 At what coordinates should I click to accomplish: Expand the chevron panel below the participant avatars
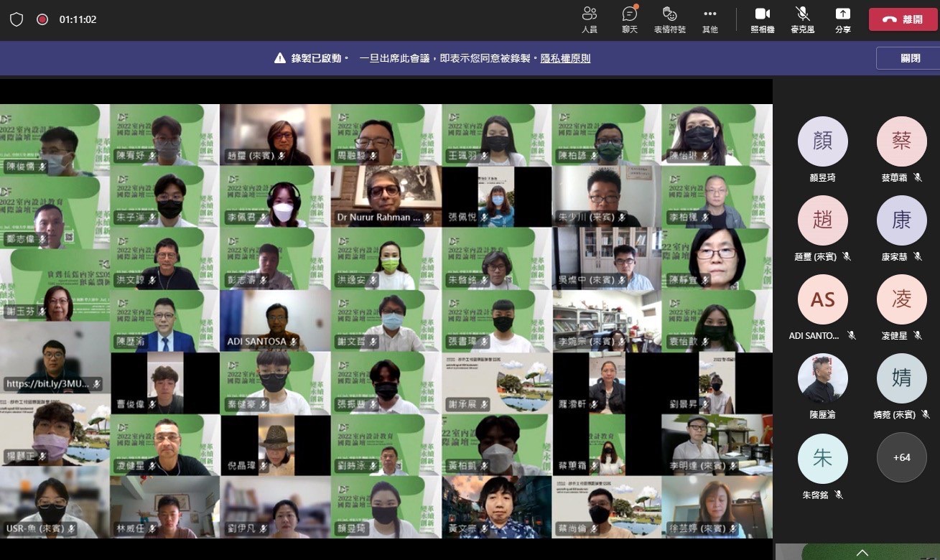(862, 553)
